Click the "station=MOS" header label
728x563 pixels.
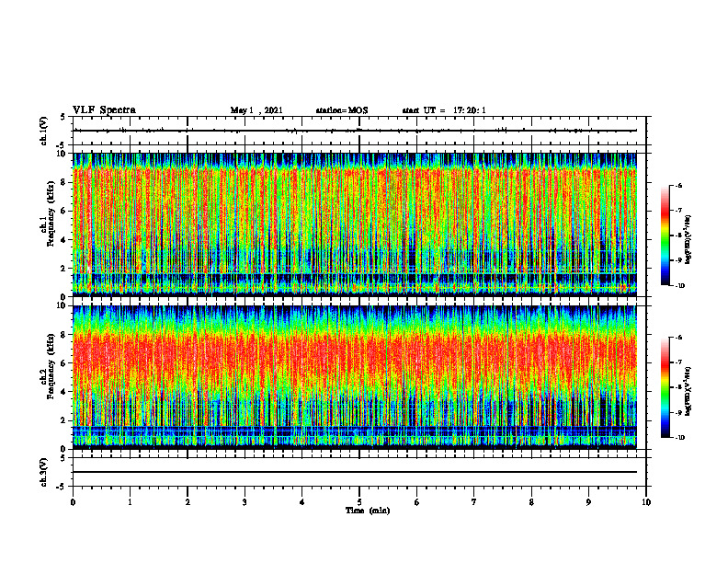[x=342, y=110]
